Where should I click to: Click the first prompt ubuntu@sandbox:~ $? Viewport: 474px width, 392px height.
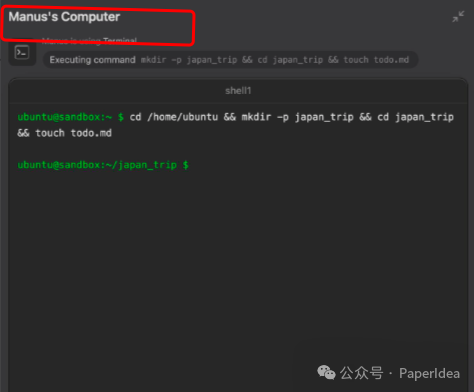coord(71,117)
